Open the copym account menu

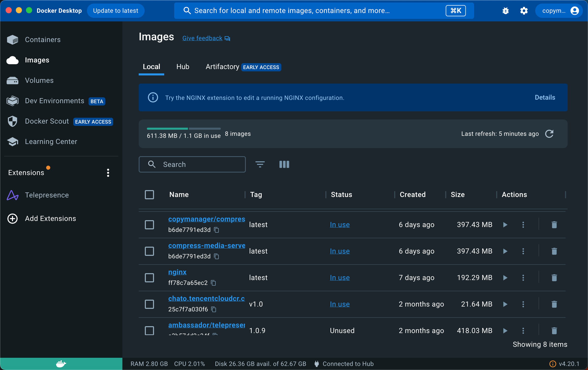pos(559,11)
